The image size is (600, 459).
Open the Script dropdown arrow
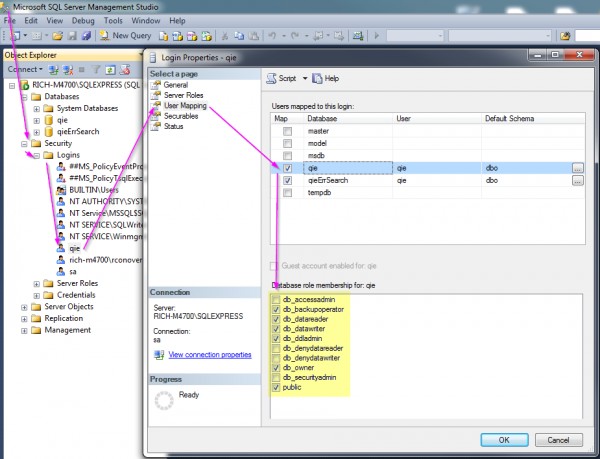[305, 78]
